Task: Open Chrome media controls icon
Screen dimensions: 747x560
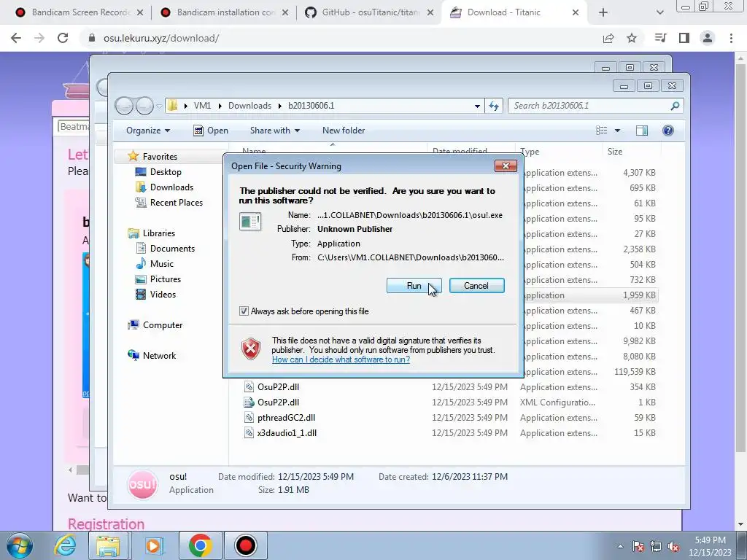Action: tap(660, 38)
